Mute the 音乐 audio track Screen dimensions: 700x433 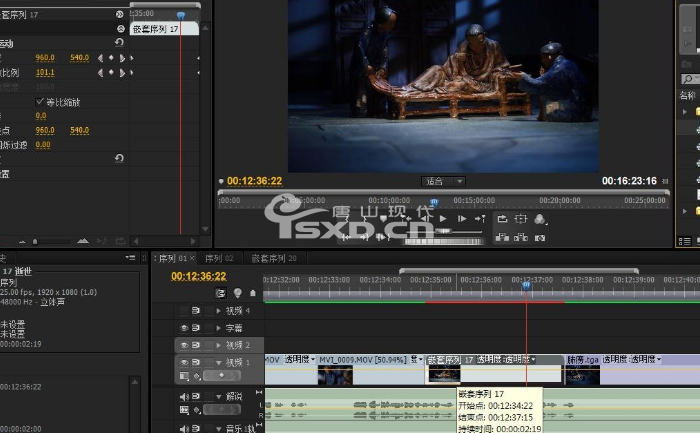(183, 429)
